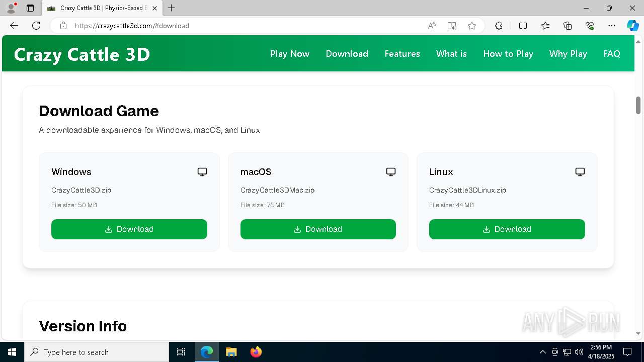Open a new browser tab

pyautogui.click(x=172, y=8)
